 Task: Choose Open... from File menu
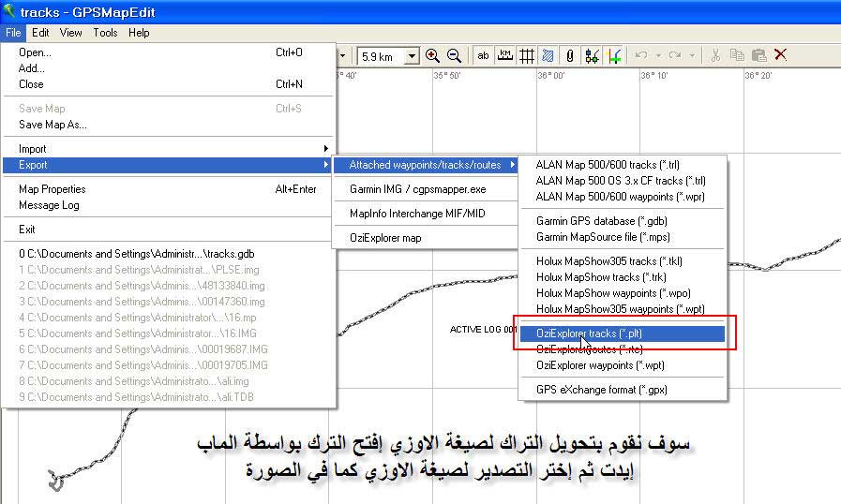click(x=168, y=52)
